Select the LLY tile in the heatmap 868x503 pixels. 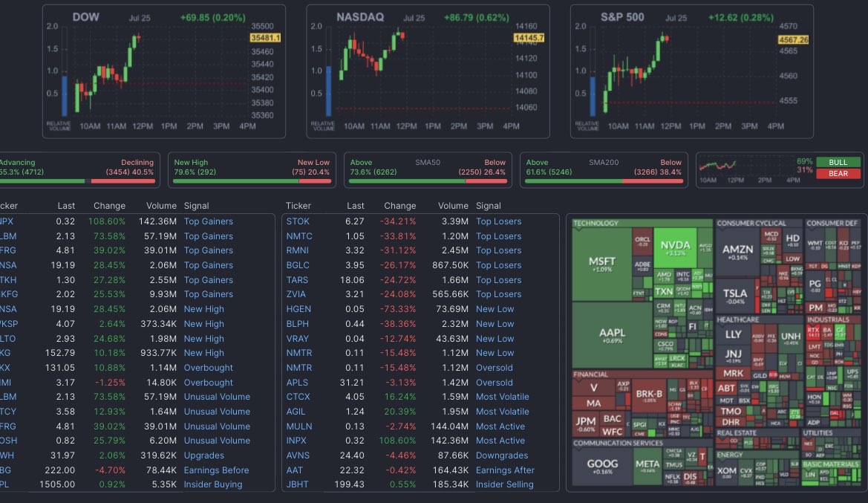pos(733,334)
